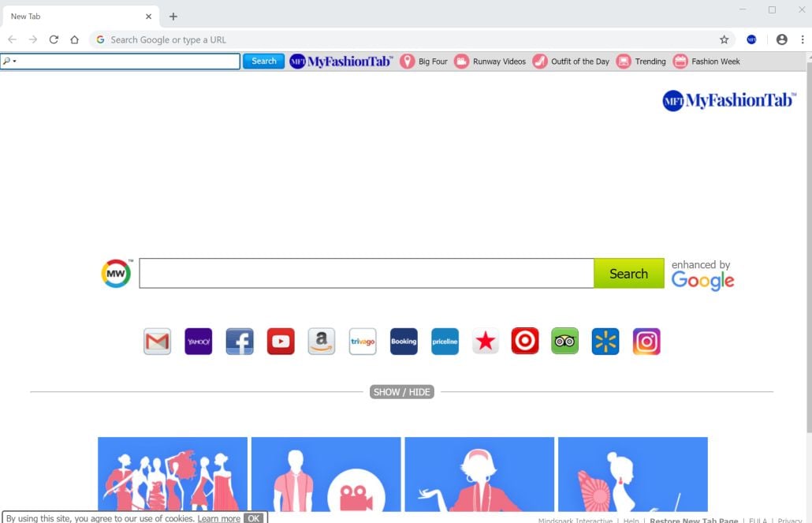Click the MyFashionTab toolbar logo
The width and height of the screenshot is (812, 523).
[341, 62]
